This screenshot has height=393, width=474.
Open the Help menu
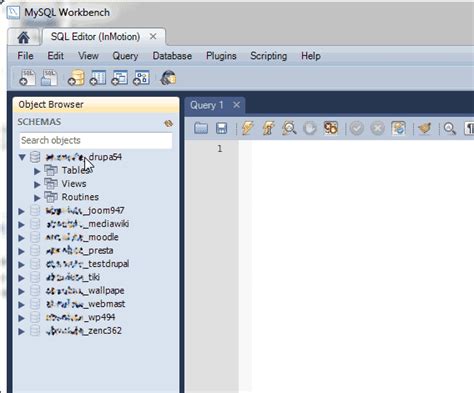311,56
